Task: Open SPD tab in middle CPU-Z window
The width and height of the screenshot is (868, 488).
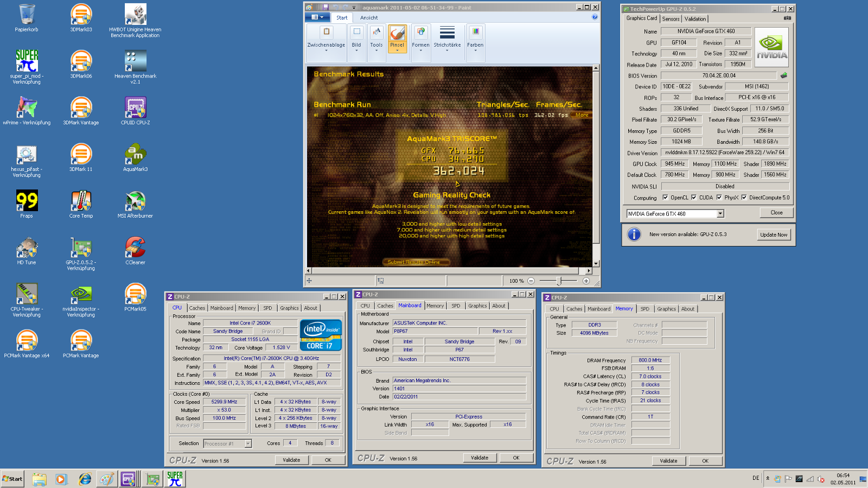Action: pos(456,306)
